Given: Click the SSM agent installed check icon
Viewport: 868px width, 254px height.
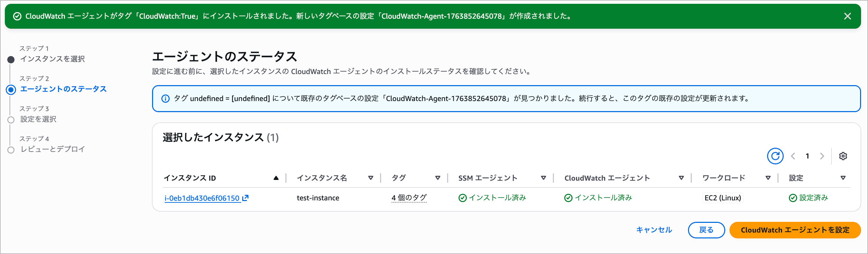Looking at the screenshot, I should pyautogui.click(x=462, y=198).
